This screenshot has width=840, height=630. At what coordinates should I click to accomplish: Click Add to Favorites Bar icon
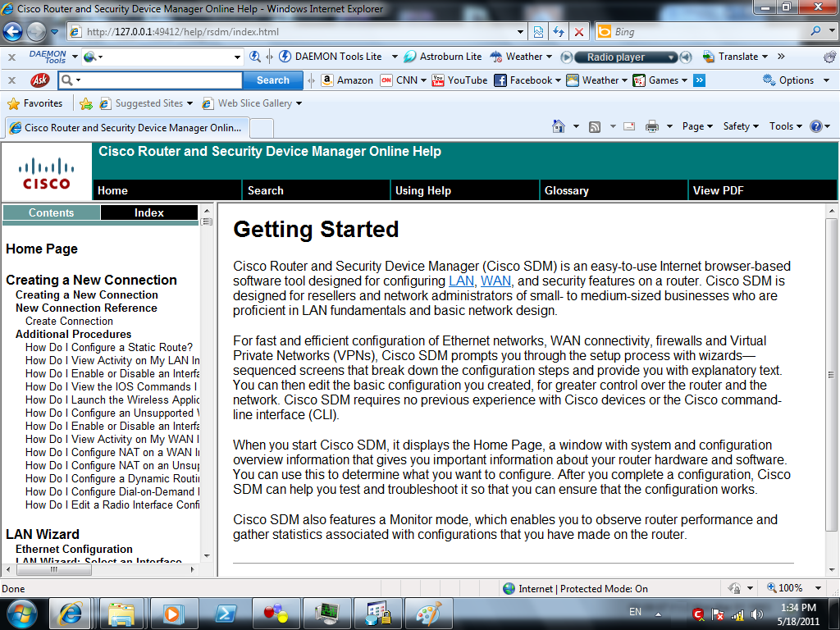85,103
